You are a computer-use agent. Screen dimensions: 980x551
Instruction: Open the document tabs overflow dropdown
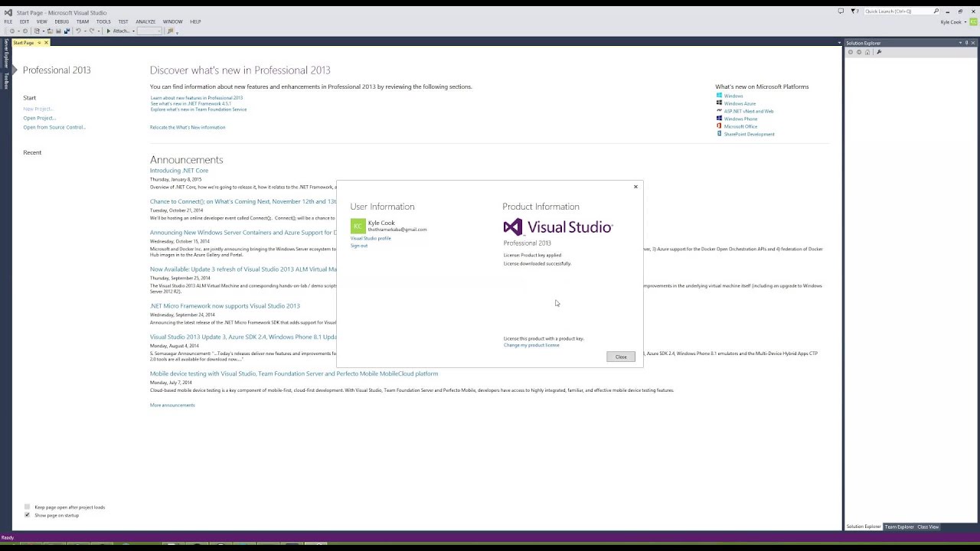(839, 43)
